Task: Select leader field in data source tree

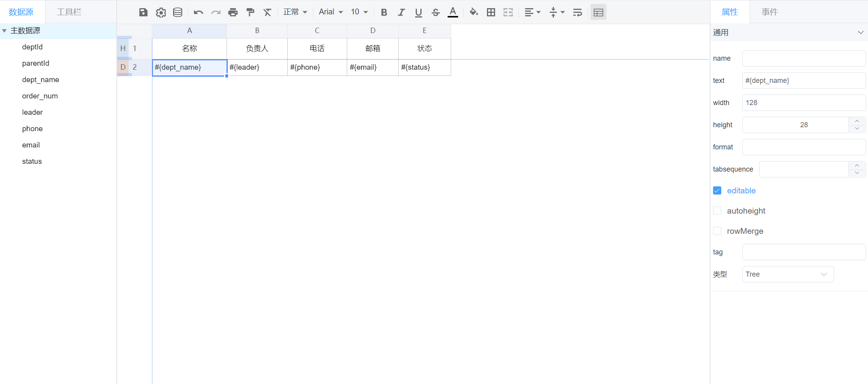Action: click(x=32, y=112)
